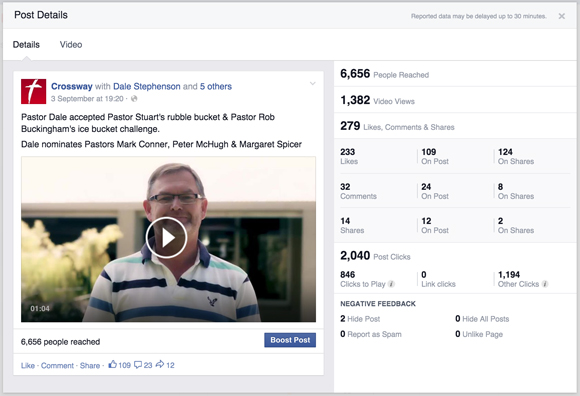
Task: Click the thumbs-up likes count icon
Action: [112, 365]
